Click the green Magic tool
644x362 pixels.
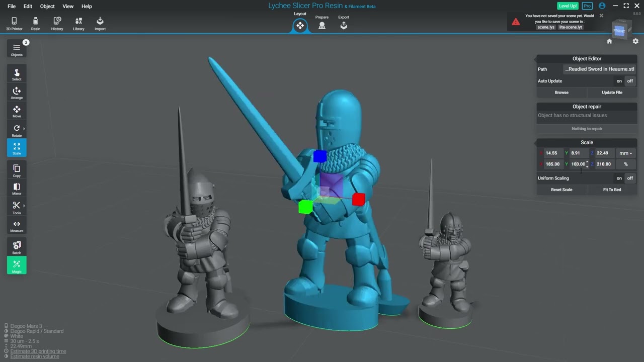coord(17,265)
